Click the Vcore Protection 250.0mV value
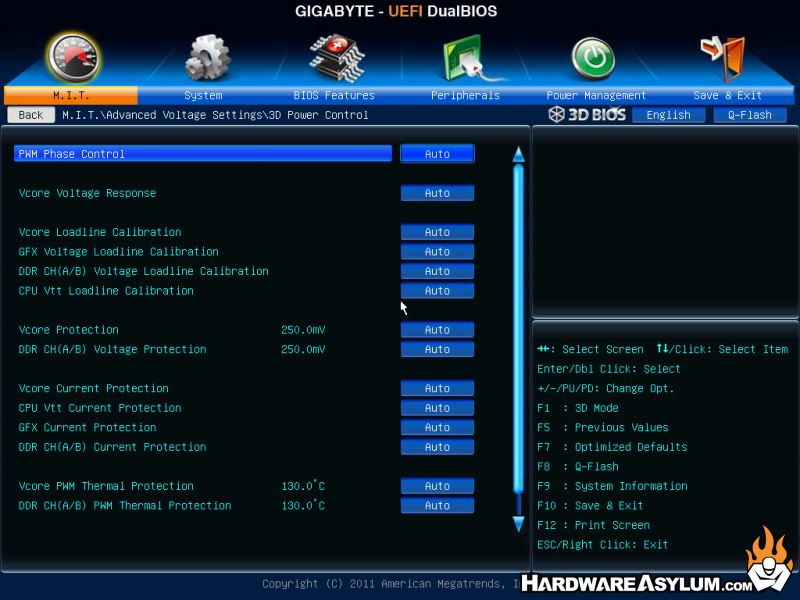The height and width of the screenshot is (600, 800). click(303, 330)
